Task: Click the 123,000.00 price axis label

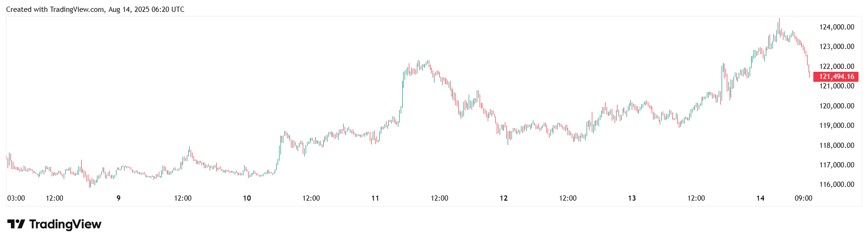Action: tap(837, 47)
